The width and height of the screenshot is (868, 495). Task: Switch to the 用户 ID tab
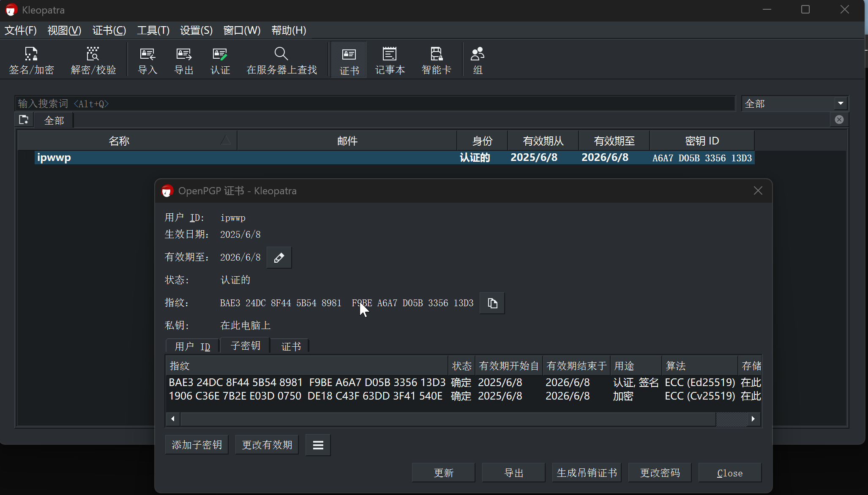193,347
